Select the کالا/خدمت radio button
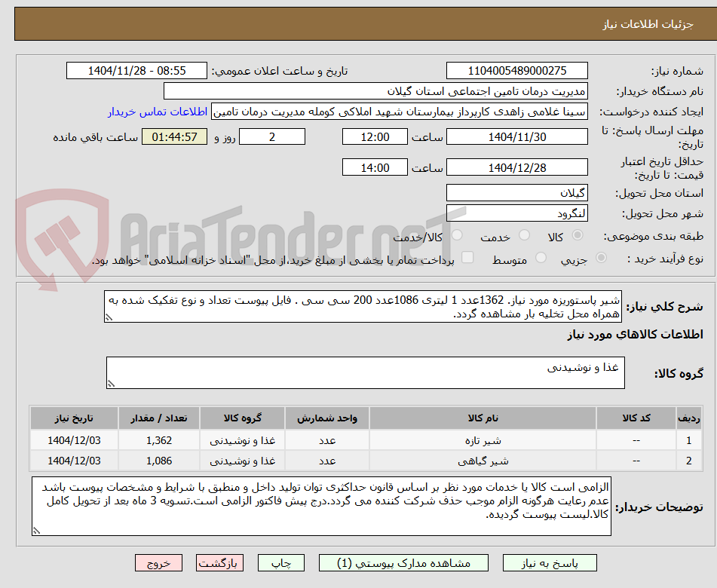 457,235
